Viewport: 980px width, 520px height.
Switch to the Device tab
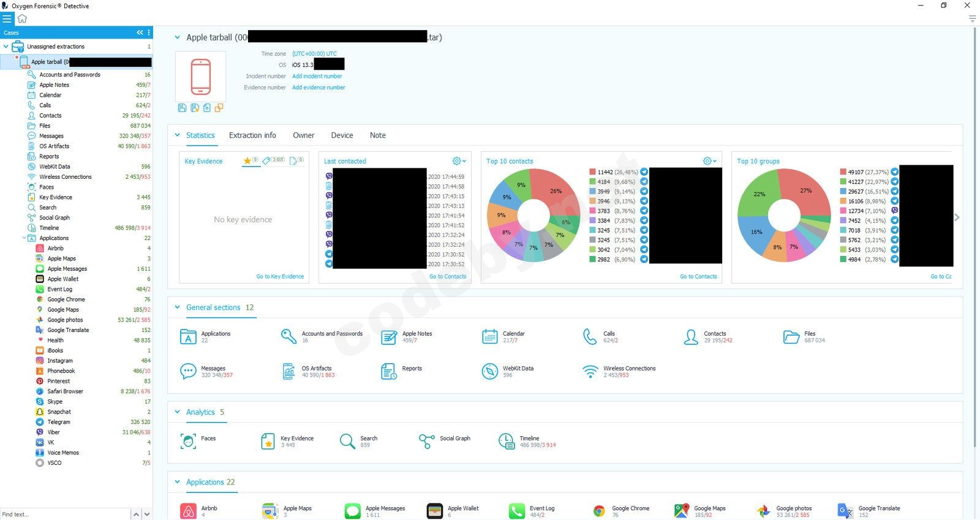342,135
